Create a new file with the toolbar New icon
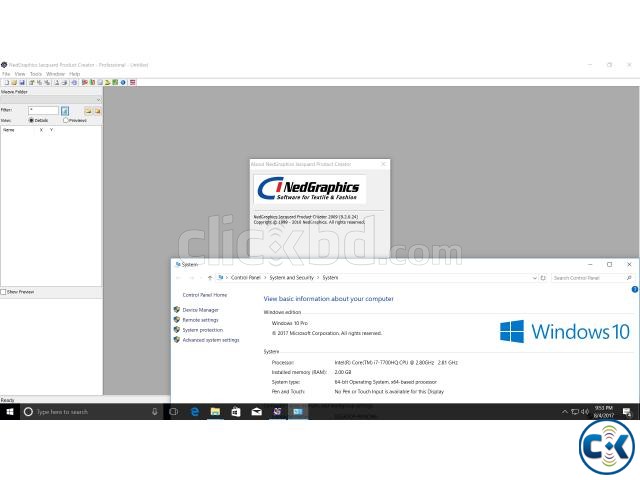640x480 pixels. click(6, 82)
